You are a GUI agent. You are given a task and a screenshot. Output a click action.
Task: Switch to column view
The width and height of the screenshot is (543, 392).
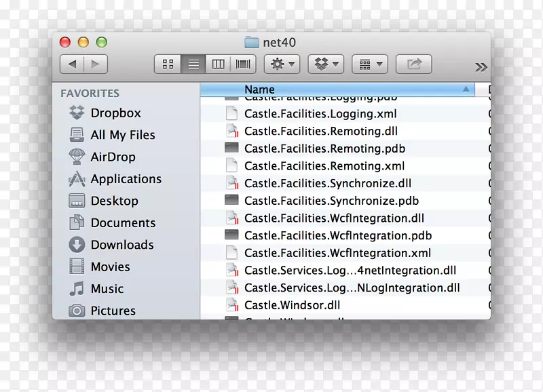click(218, 64)
